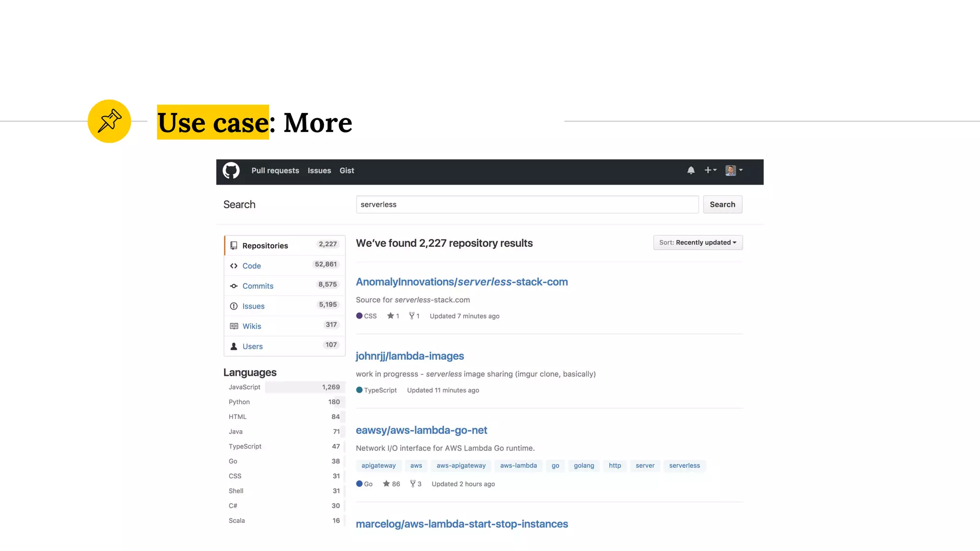Click the blue Go language dot
The width and height of the screenshot is (980, 551).
[x=359, y=484]
